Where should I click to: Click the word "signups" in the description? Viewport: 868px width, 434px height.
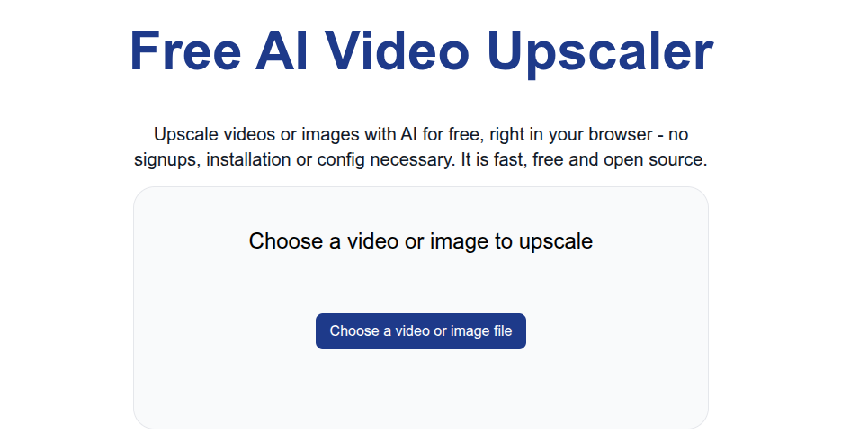point(167,160)
